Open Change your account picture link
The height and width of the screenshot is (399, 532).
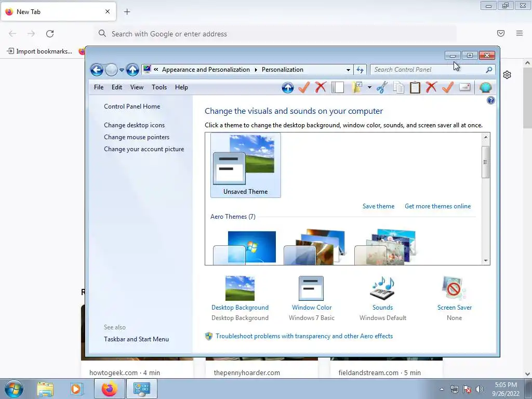pos(144,149)
